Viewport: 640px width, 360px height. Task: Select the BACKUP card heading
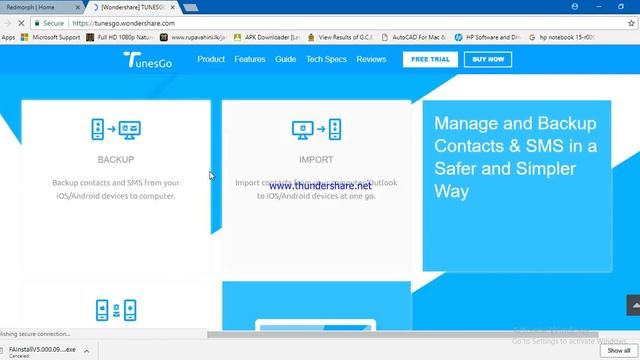tap(116, 160)
